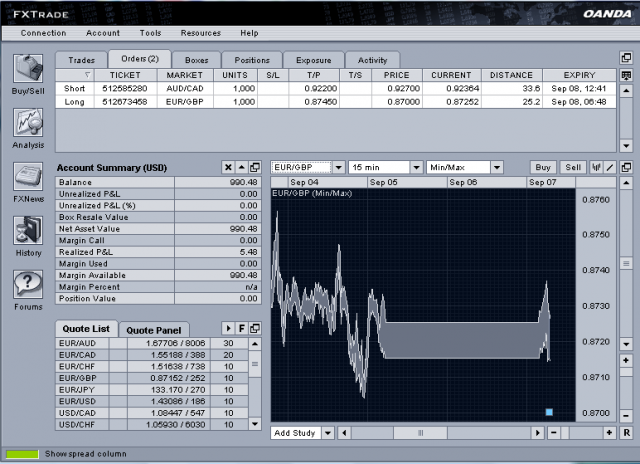Select EUR/JPY in the Quote List
The image size is (640, 464).
tap(152, 390)
